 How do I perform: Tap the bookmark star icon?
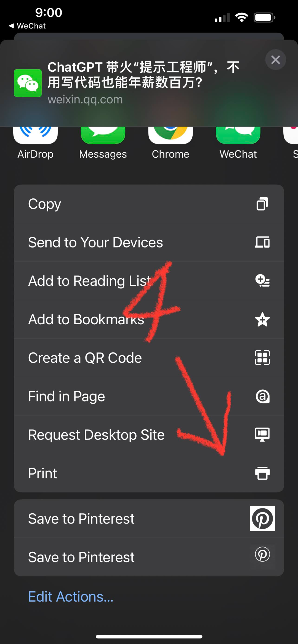pyautogui.click(x=262, y=319)
